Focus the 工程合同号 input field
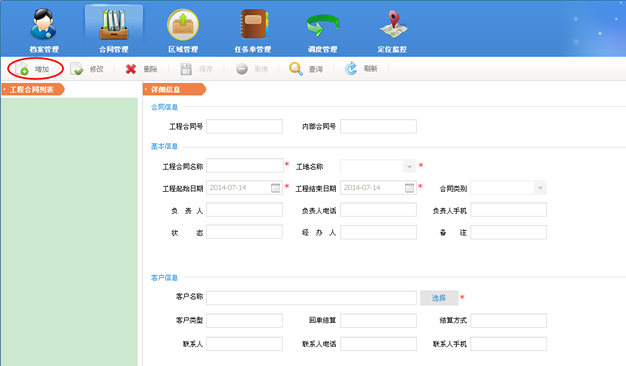Viewport: 626px width, 366px height. pyautogui.click(x=244, y=127)
